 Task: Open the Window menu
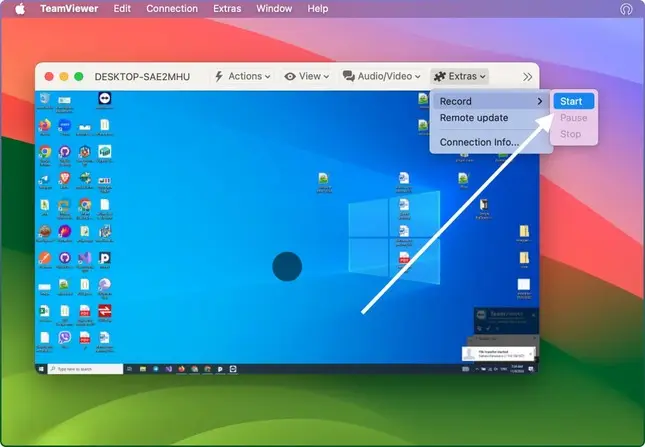[x=274, y=9]
